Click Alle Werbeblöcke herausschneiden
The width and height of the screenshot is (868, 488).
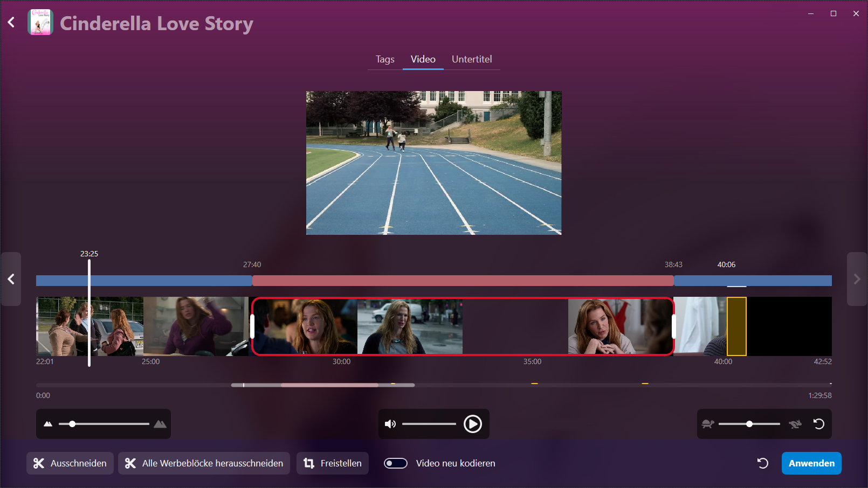coord(204,463)
